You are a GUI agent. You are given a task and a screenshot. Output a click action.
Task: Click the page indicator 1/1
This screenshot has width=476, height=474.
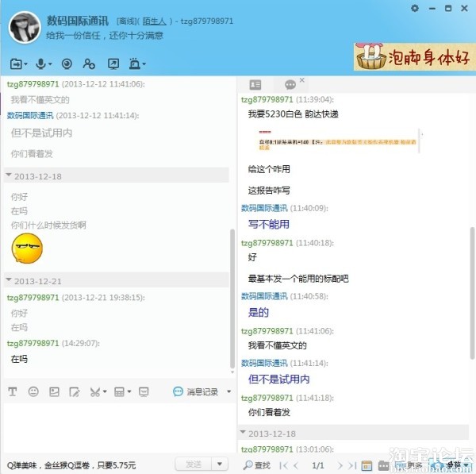318,465
